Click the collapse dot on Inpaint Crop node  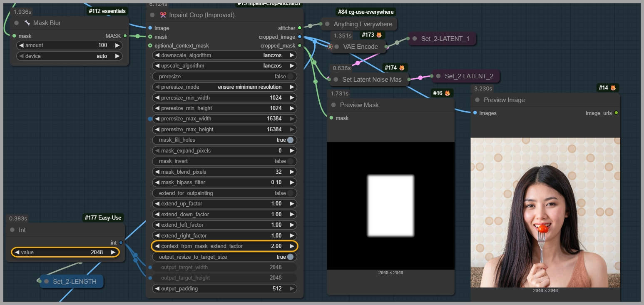[152, 15]
